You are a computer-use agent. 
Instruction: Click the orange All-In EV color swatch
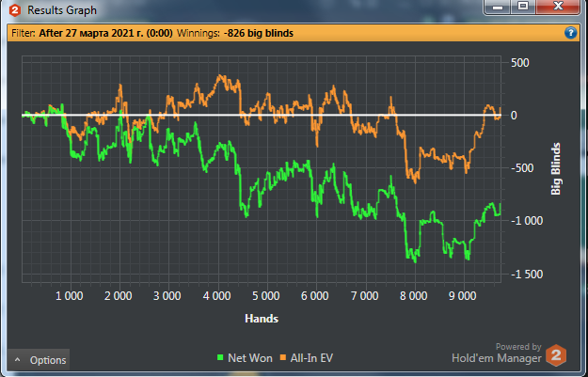point(283,357)
